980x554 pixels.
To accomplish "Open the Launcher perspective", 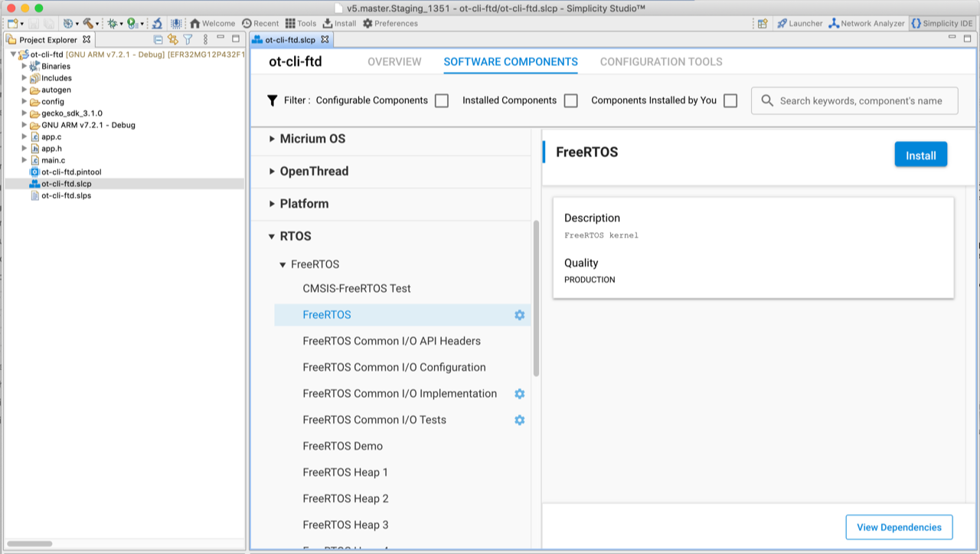I will click(799, 24).
